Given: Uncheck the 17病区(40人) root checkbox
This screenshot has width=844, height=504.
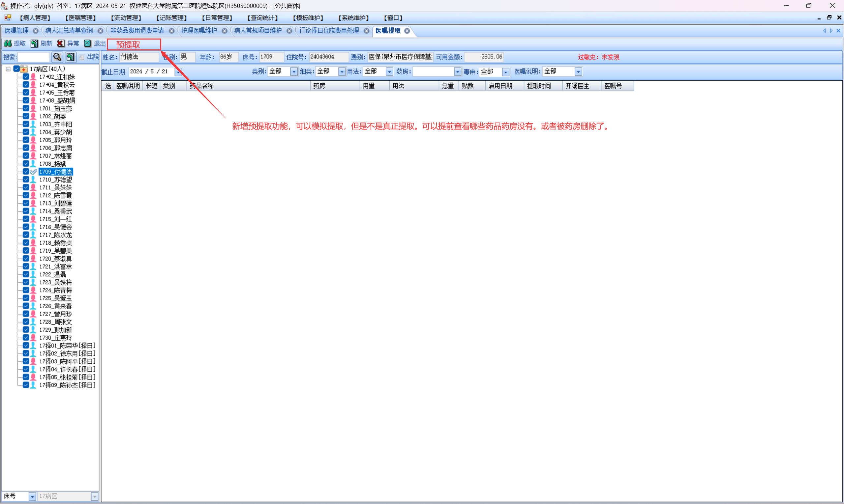Looking at the screenshot, I should (16, 69).
